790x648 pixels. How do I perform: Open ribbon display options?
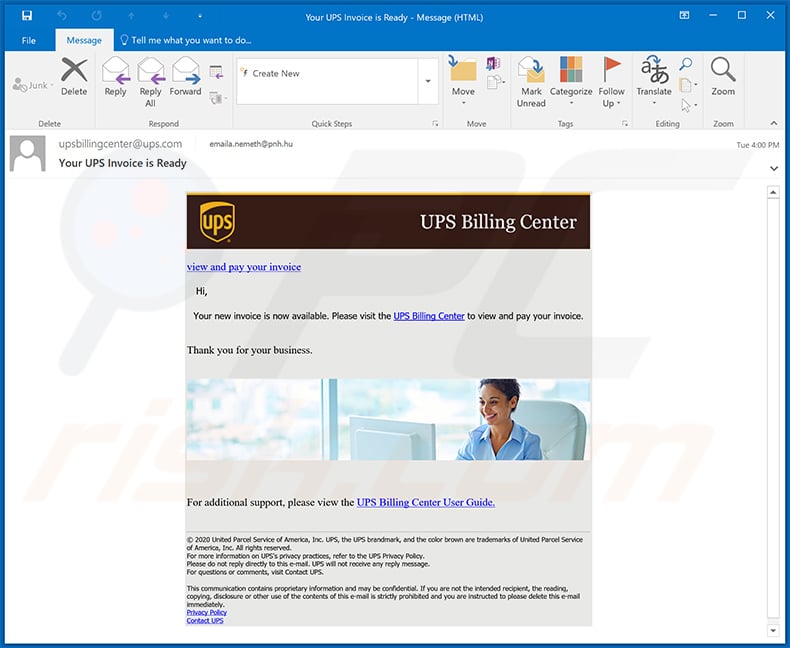(684, 16)
